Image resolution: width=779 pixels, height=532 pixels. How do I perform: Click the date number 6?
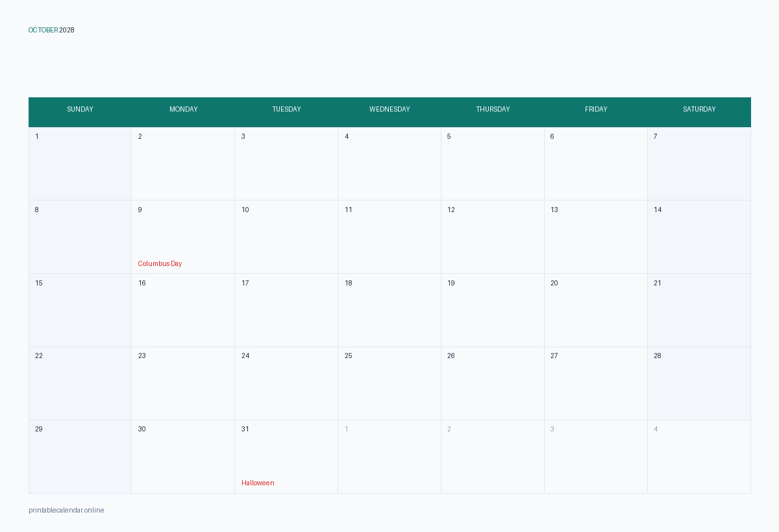coord(552,137)
